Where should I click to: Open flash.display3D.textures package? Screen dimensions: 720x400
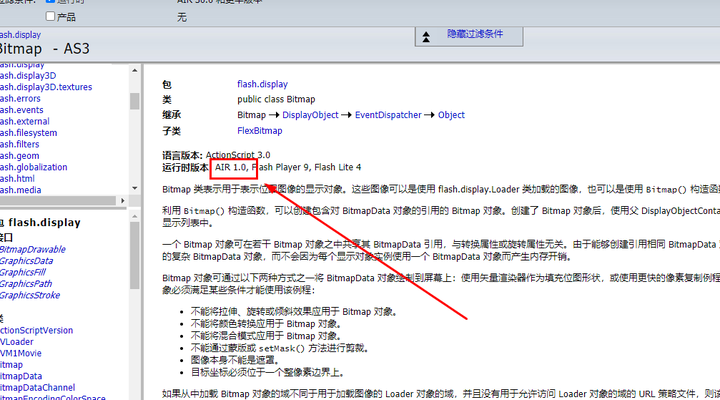pos(46,87)
